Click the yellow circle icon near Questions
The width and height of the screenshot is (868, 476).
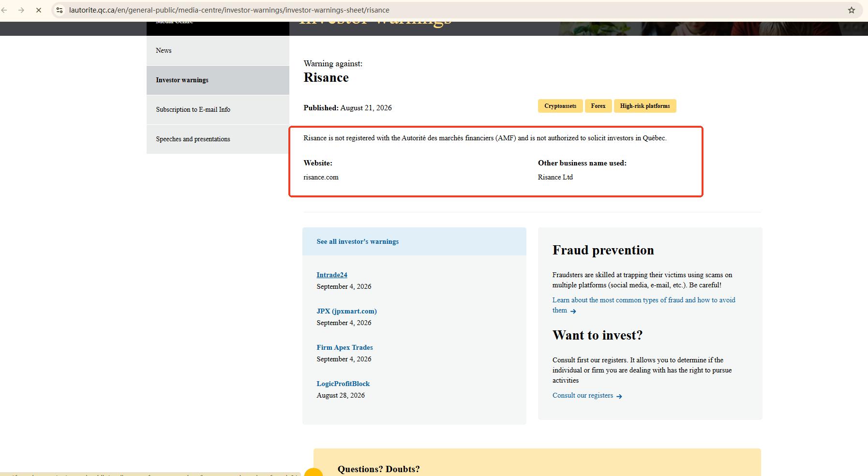click(x=314, y=472)
